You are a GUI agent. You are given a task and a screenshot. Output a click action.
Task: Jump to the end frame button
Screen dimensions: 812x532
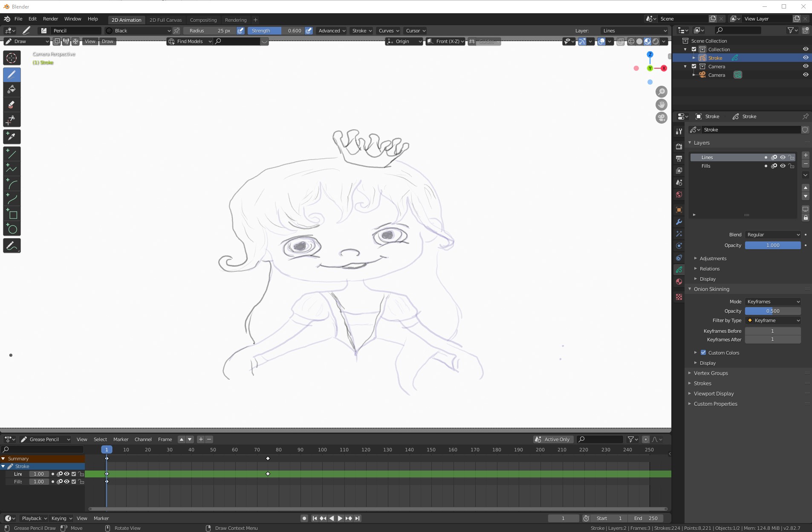click(358, 518)
